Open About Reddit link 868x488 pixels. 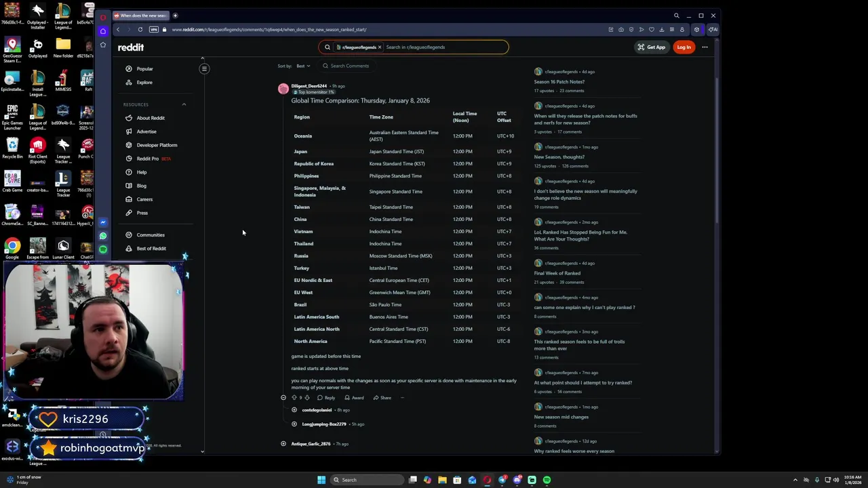pyautogui.click(x=145, y=118)
